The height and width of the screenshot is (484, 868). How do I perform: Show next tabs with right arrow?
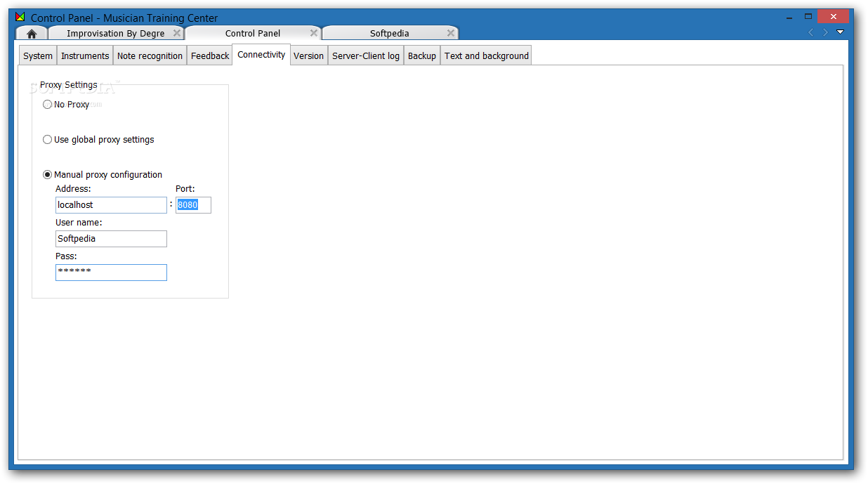tap(825, 32)
